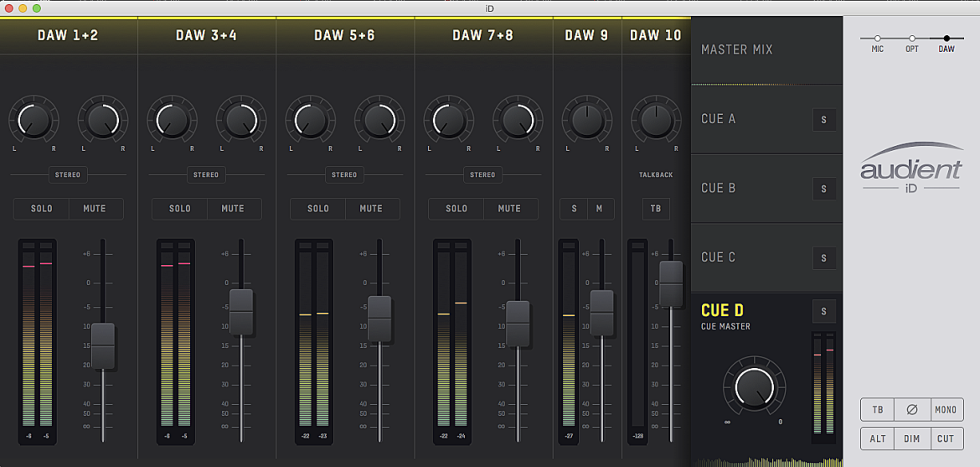Screen dimensions: 980x467
Task: Toggle the MONO monitor button
Action: coord(946,409)
